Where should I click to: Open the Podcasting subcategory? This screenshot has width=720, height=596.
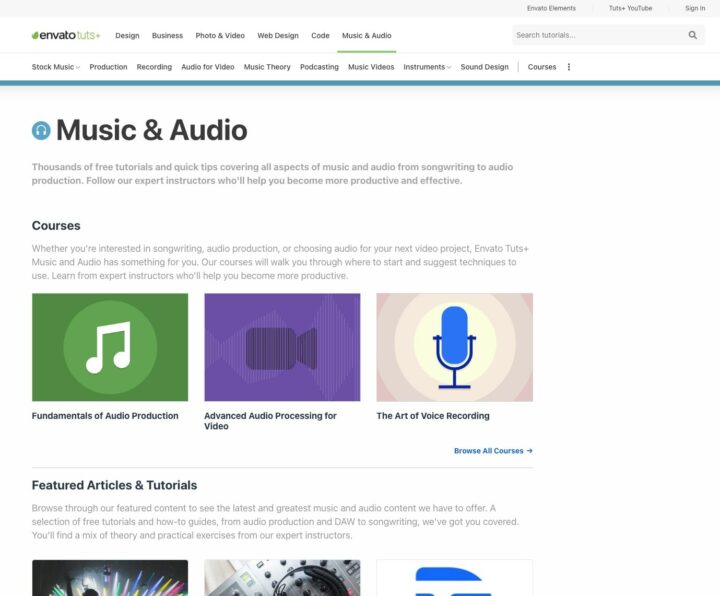(319, 67)
